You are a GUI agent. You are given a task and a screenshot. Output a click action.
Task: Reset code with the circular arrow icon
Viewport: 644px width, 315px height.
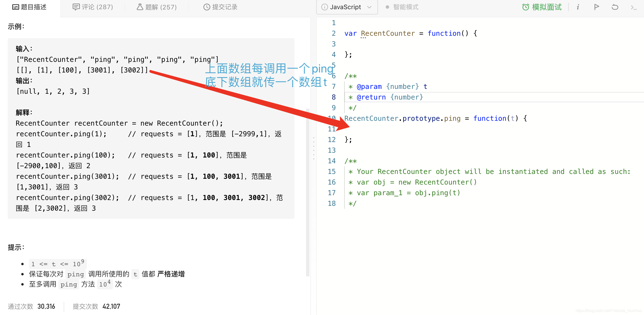point(615,7)
